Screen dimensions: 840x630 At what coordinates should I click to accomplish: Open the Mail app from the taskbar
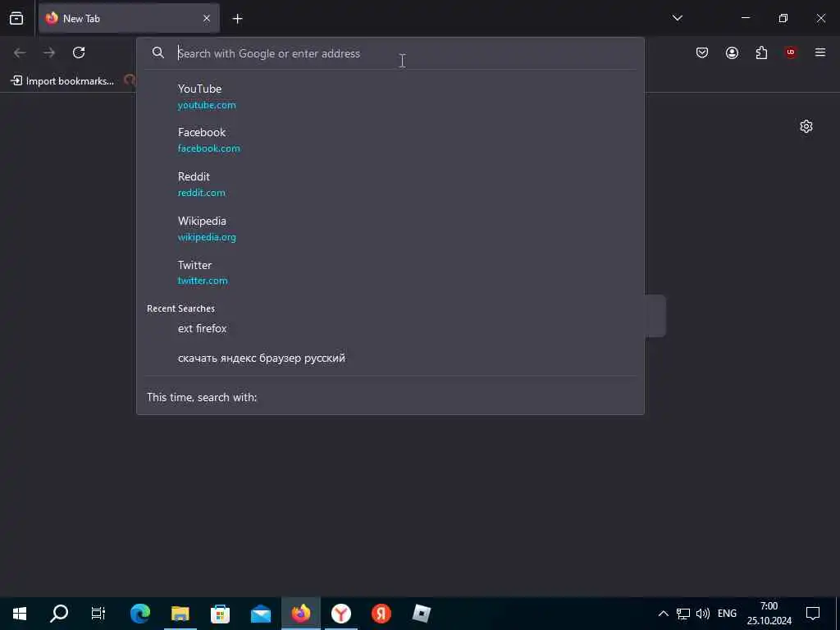pos(260,614)
